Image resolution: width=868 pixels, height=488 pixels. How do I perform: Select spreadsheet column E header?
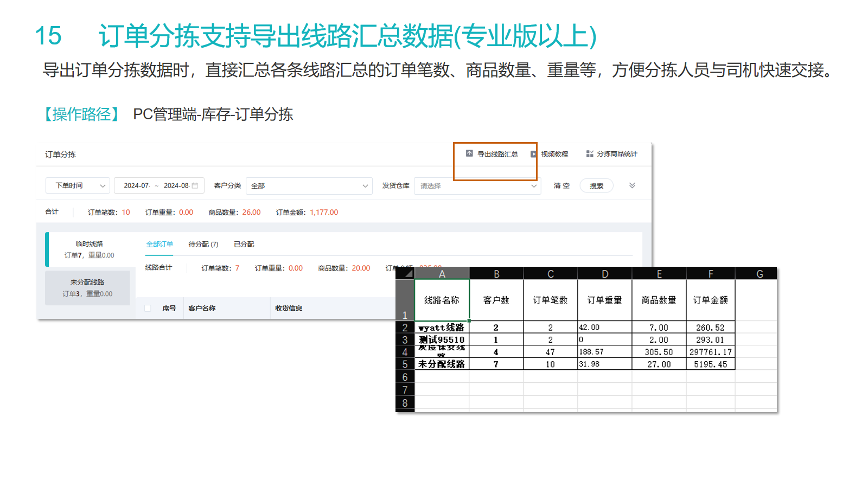tap(659, 274)
